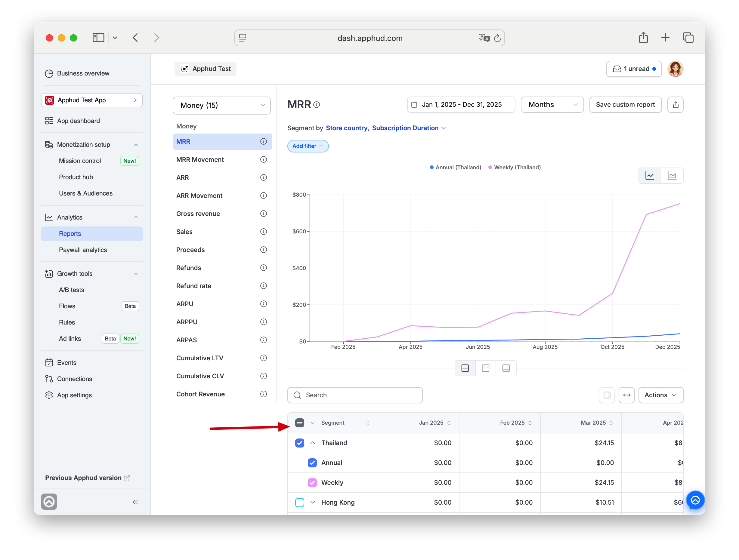Screen dimensions: 739x560
Task: Collapse Monetization setup section
Action: (136, 145)
